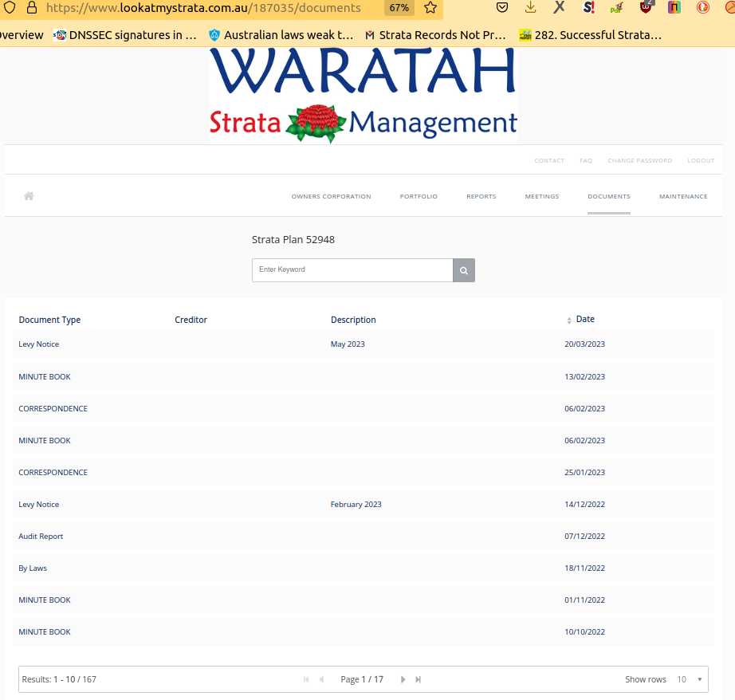Image resolution: width=735 pixels, height=700 pixels.
Task: Open the Maintenance menu
Action: [x=683, y=196]
